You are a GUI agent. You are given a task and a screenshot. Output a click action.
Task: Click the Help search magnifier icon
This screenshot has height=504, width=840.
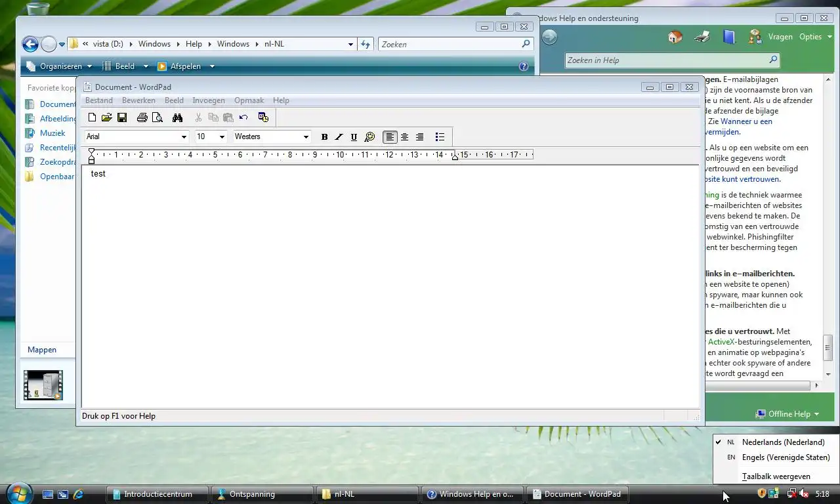pos(772,60)
